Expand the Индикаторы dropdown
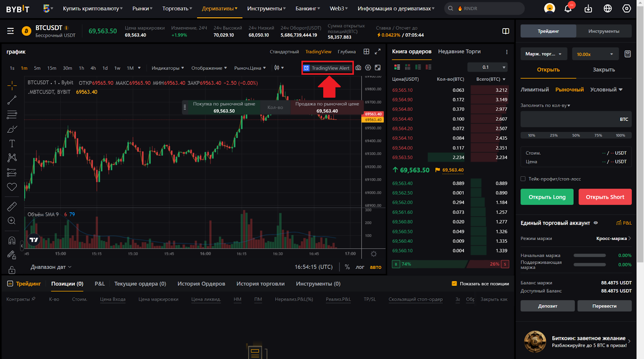 [x=167, y=68]
